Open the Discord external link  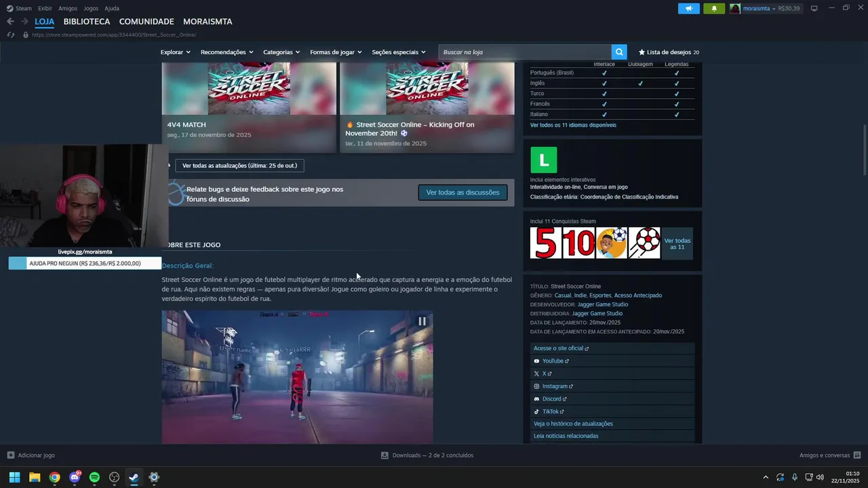pos(612,399)
